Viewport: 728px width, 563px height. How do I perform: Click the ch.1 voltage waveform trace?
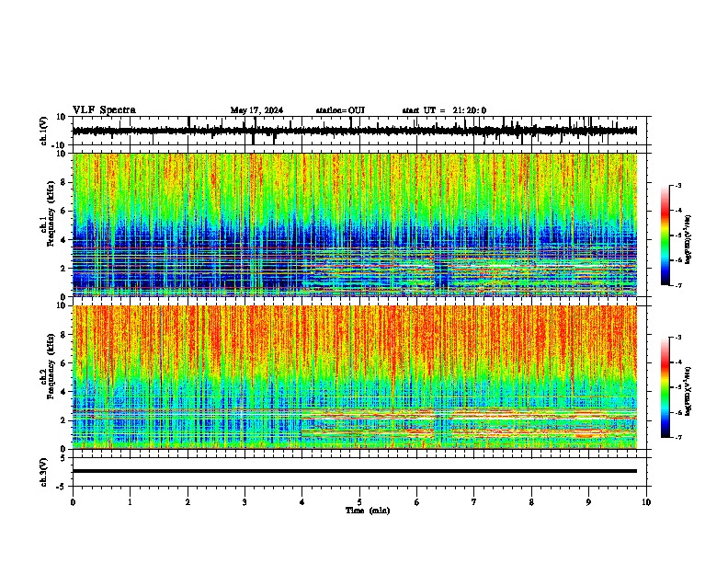[x=354, y=131]
